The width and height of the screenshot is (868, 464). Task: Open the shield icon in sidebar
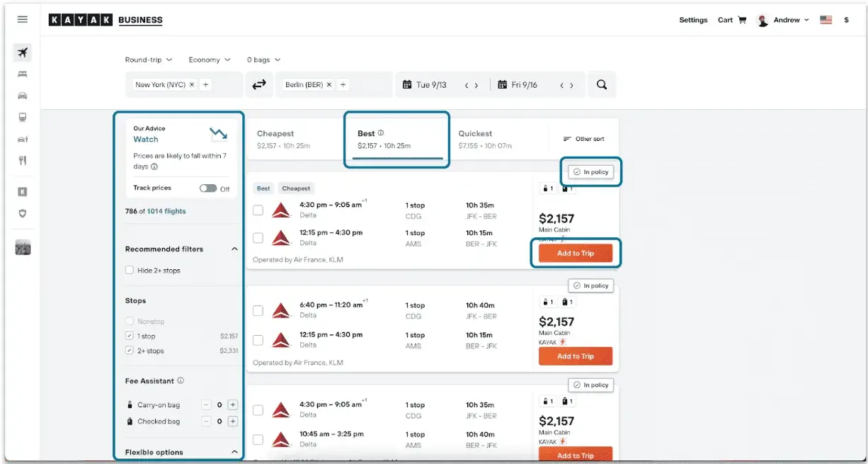tap(23, 213)
